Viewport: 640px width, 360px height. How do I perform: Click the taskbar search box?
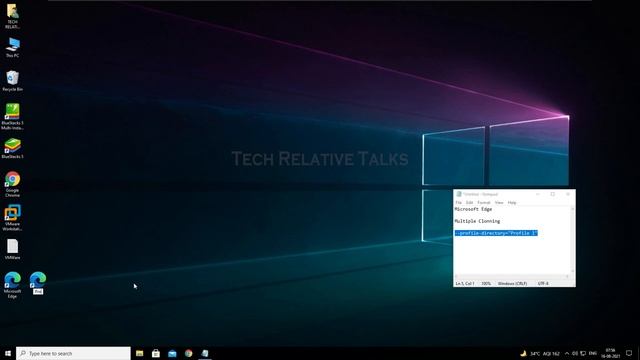pyautogui.click(x=73, y=353)
